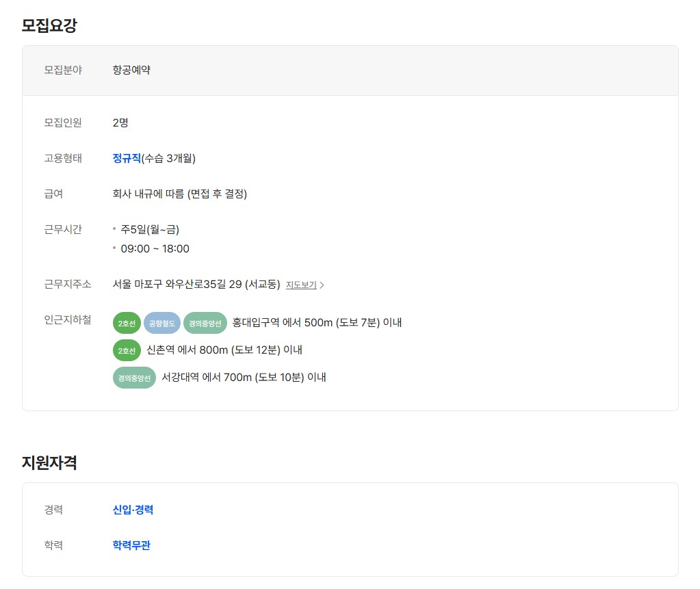Click the chevron arrow after 지도보기
This screenshot has width=700, height=589.
point(322,285)
